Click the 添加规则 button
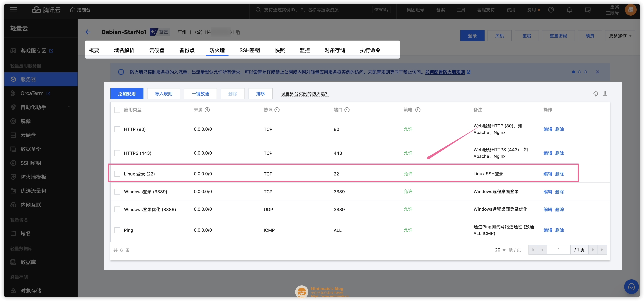Screen dimensions: 644x301 tap(127, 94)
